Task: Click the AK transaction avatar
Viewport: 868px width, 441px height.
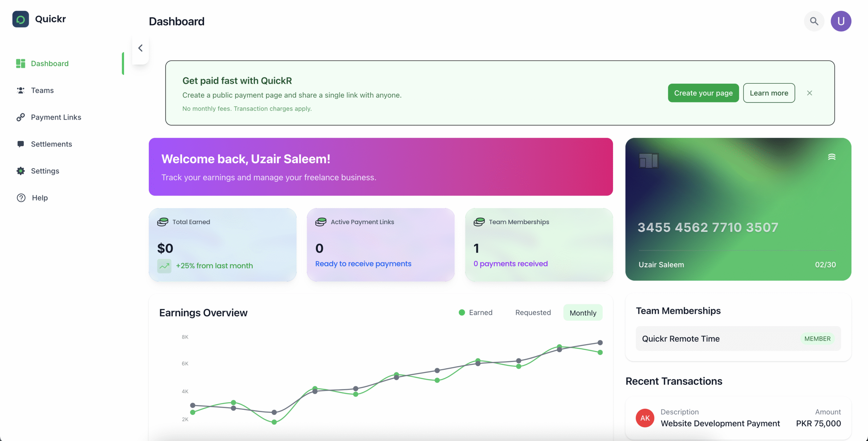Action: tap(645, 418)
